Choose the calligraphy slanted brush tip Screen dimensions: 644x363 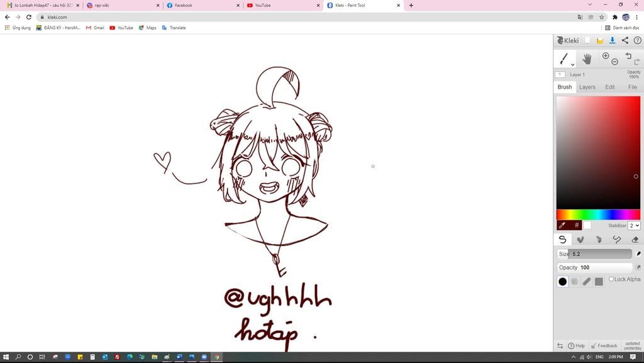(587, 281)
